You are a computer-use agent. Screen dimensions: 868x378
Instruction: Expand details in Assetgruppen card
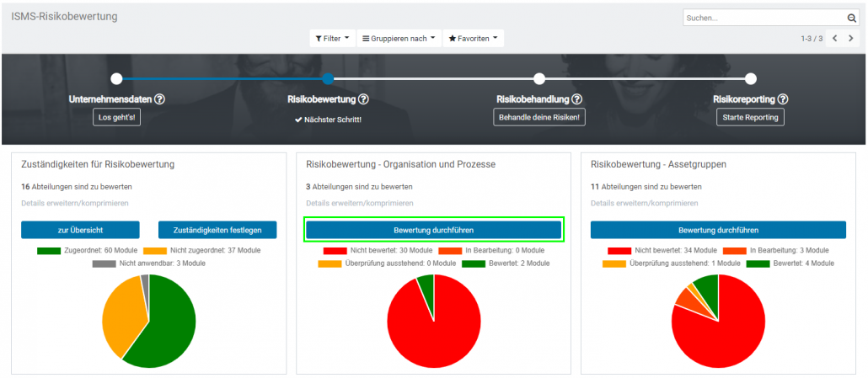point(645,203)
